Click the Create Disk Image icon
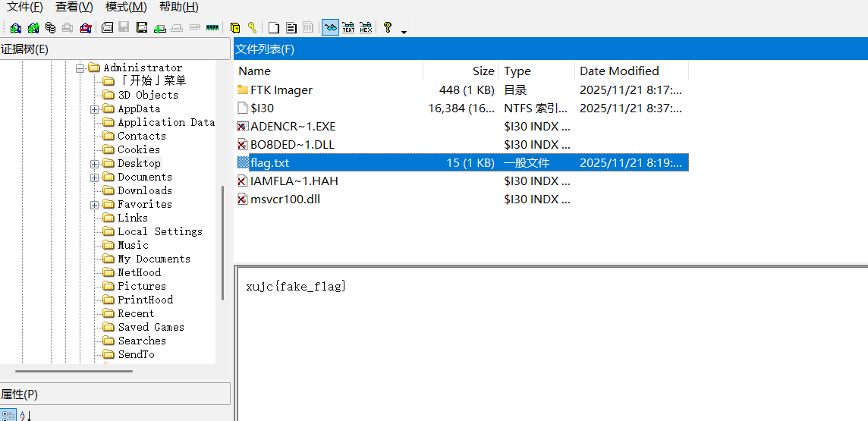 (108, 28)
